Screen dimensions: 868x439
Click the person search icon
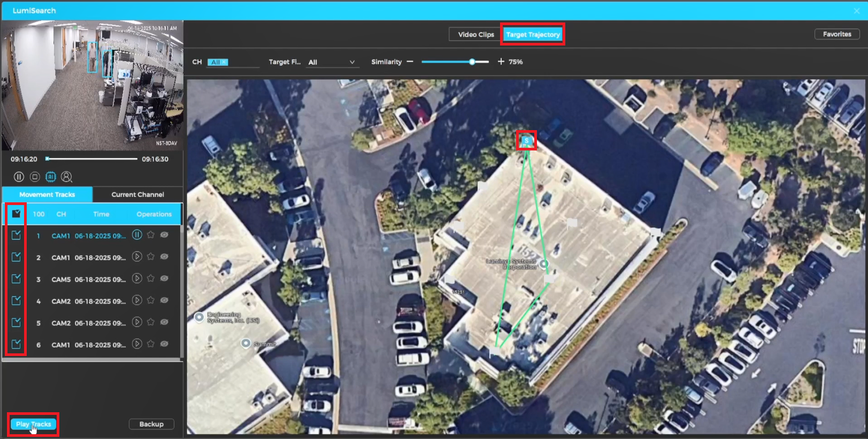click(x=67, y=177)
